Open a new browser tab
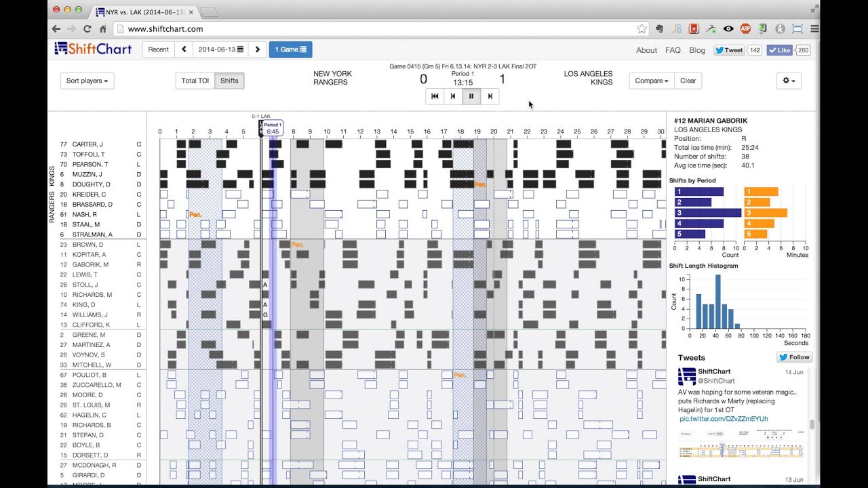This screenshot has height=488, width=868. pos(210,12)
